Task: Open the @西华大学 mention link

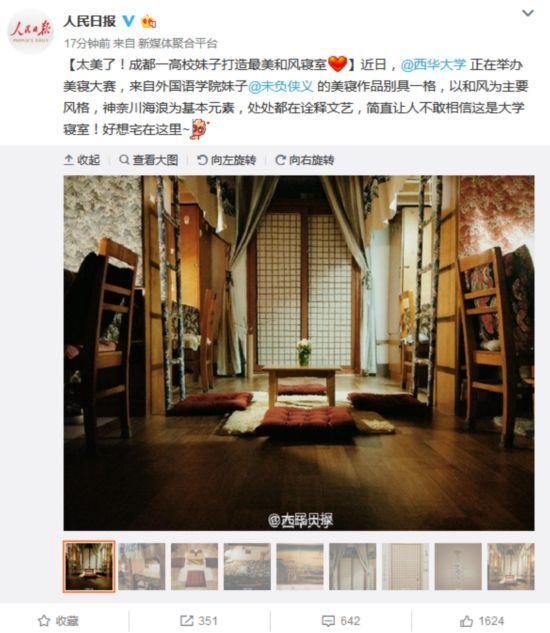Action: click(433, 65)
